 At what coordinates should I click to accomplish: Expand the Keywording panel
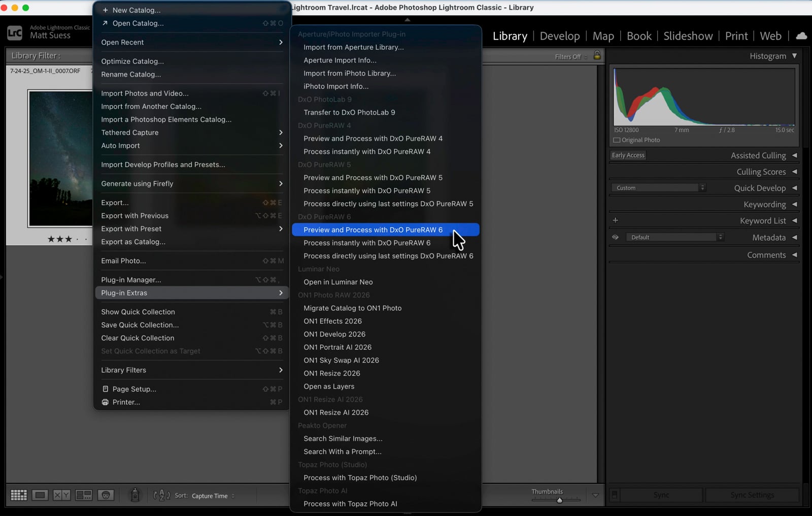pyautogui.click(x=794, y=204)
